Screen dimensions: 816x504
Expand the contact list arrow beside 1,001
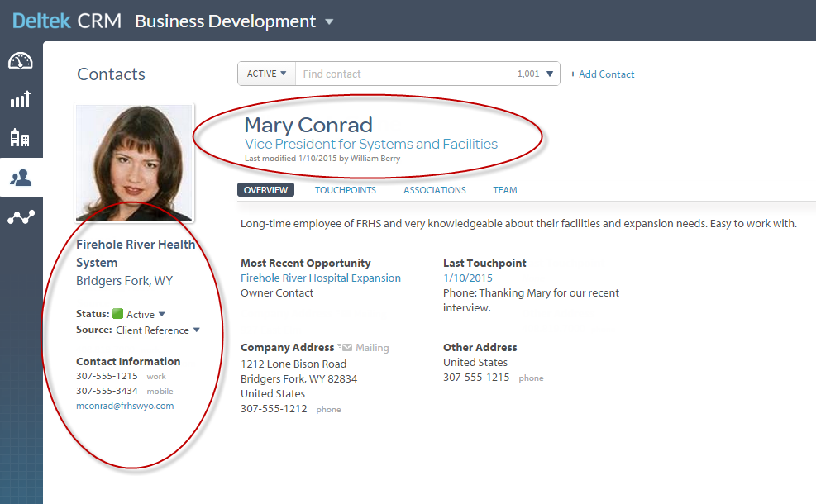point(550,74)
